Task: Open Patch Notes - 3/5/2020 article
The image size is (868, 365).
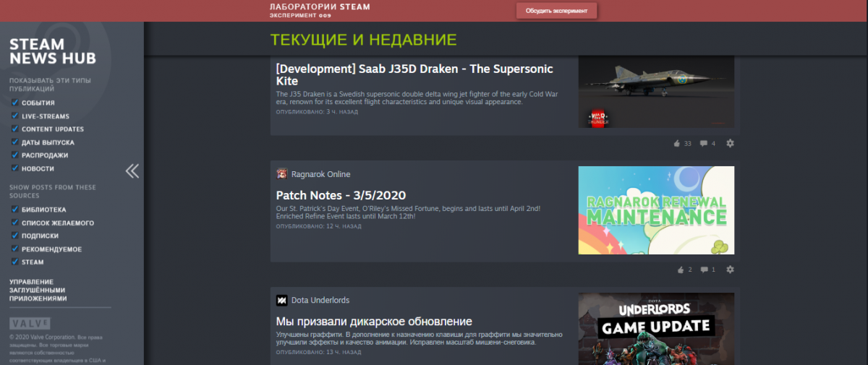Action: pos(341,195)
